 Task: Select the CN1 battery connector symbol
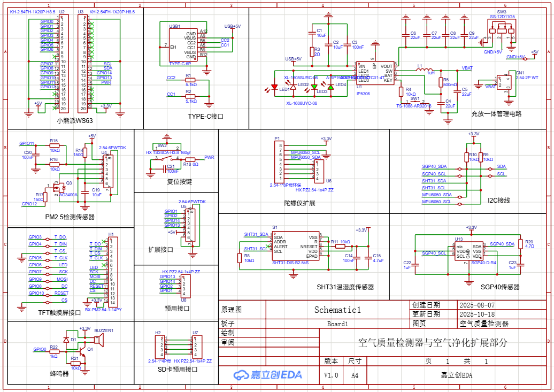pyautogui.click(x=504, y=82)
